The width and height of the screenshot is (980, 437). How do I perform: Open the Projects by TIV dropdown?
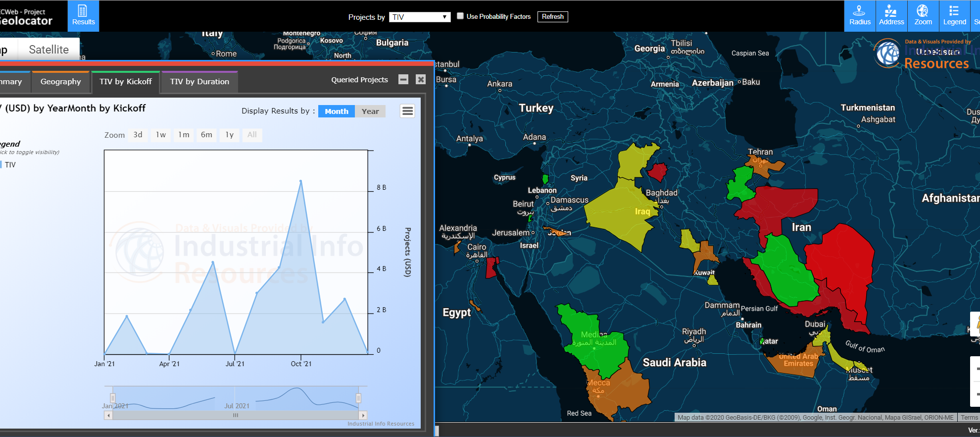[420, 17]
